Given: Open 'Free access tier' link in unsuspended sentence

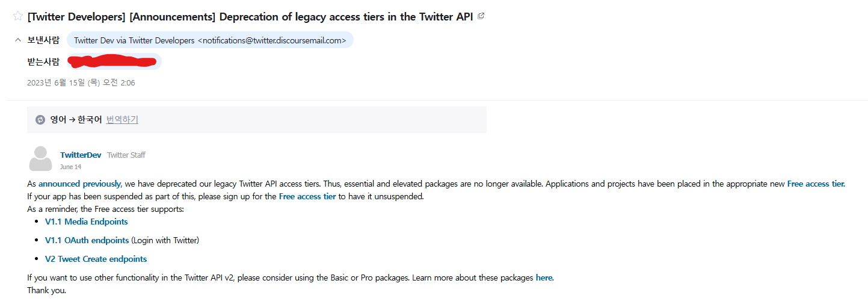Looking at the screenshot, I should 307,196.
